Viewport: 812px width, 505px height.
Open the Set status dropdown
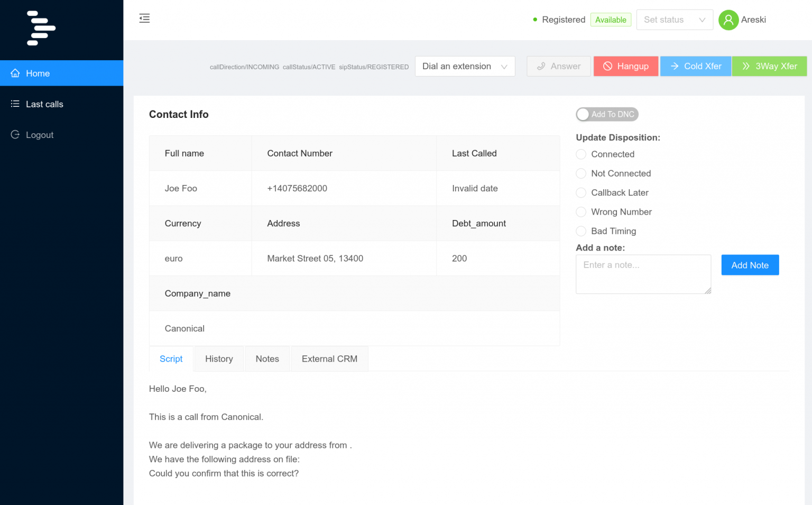pos(675,20)
